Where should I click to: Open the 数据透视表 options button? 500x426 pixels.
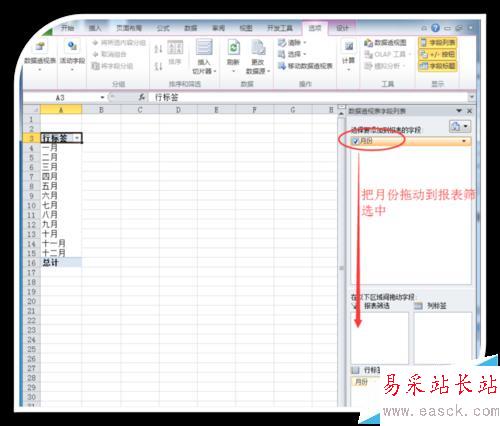click(40, 56)
